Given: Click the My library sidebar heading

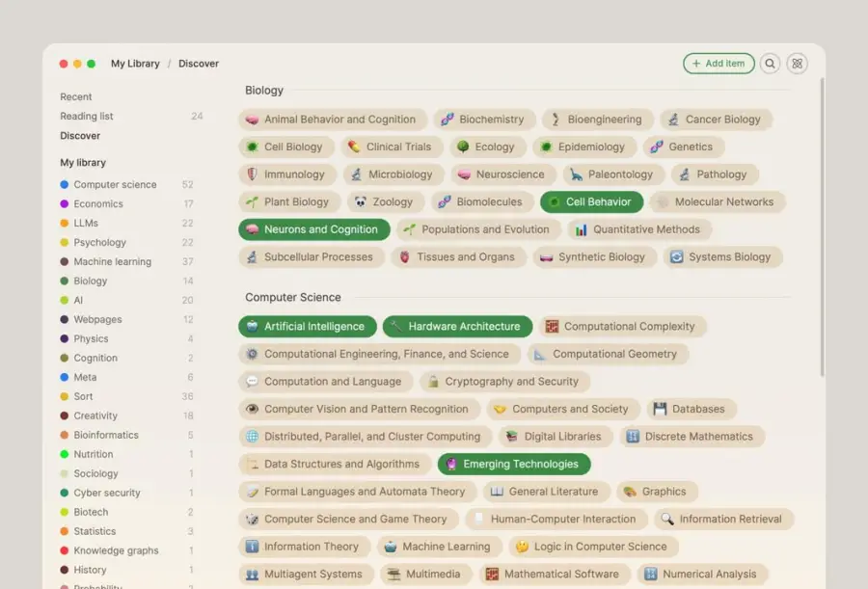Looking at the screenshot, I should (x=83, y=163).
